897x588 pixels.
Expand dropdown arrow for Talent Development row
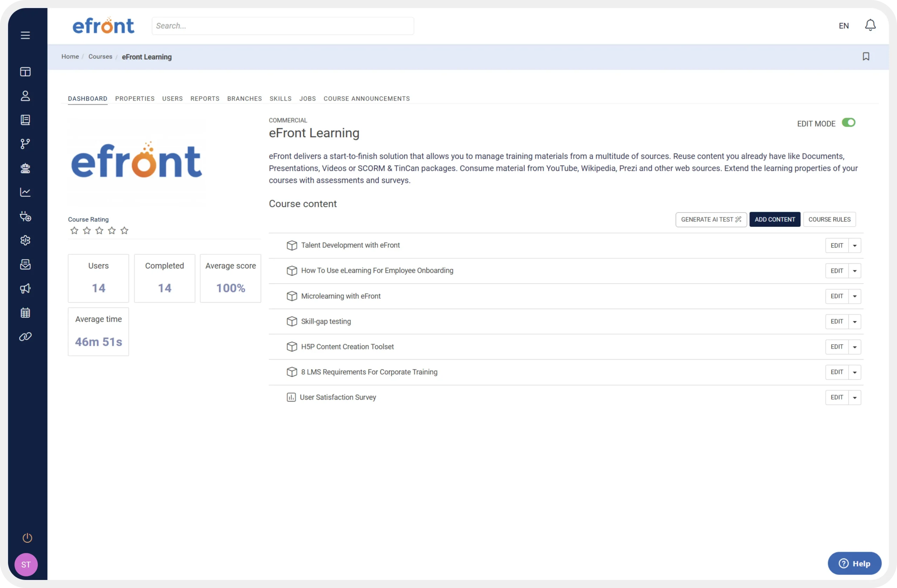click(854, 245)
